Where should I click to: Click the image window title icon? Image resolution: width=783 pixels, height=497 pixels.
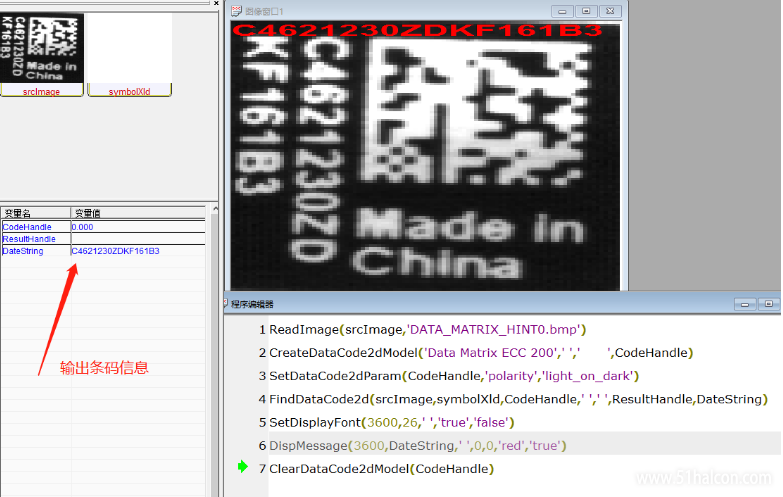pyautogui.click(x=237, y=11)
